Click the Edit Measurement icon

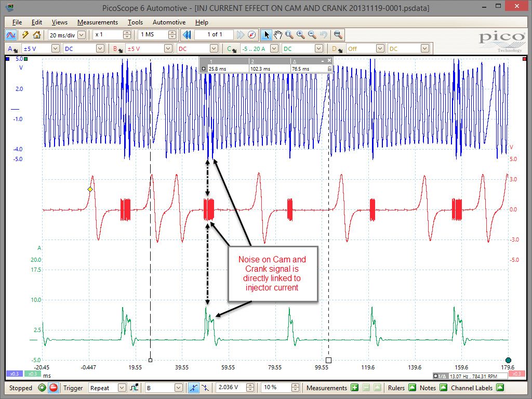pos(377,388)
